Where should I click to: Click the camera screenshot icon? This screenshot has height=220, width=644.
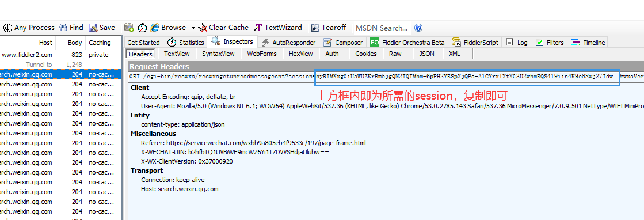point(129,28)
